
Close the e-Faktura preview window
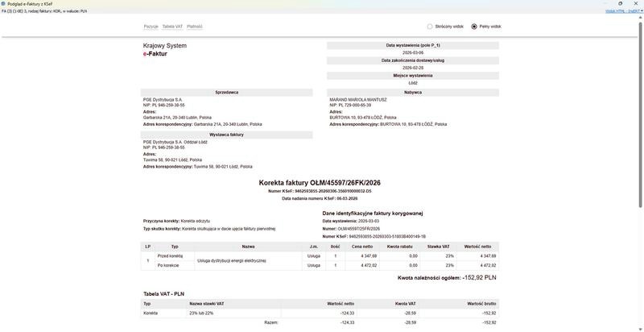[x=637, y=3]
